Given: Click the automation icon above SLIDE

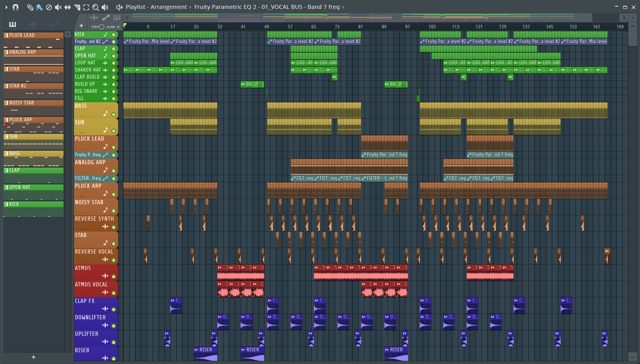Looking at the screenshot, I should 106,18.
